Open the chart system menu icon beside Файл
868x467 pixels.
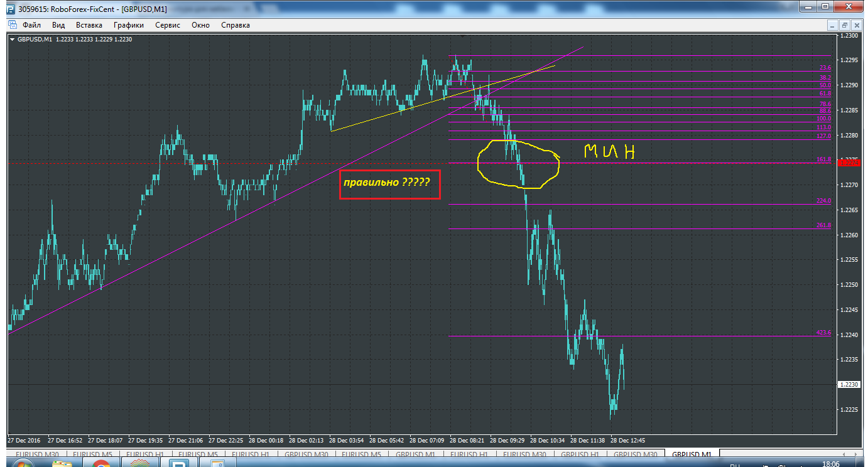tap(11, 25)
